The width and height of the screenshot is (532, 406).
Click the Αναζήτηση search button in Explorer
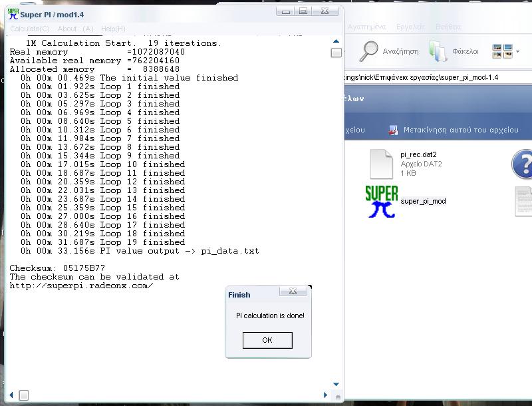389,52
